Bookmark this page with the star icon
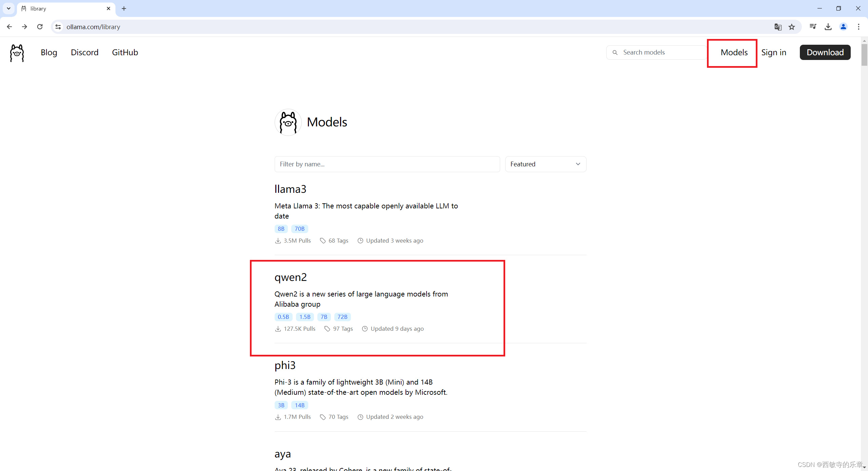The height and width of the screenshot is (471, 868). coord(792,27)
